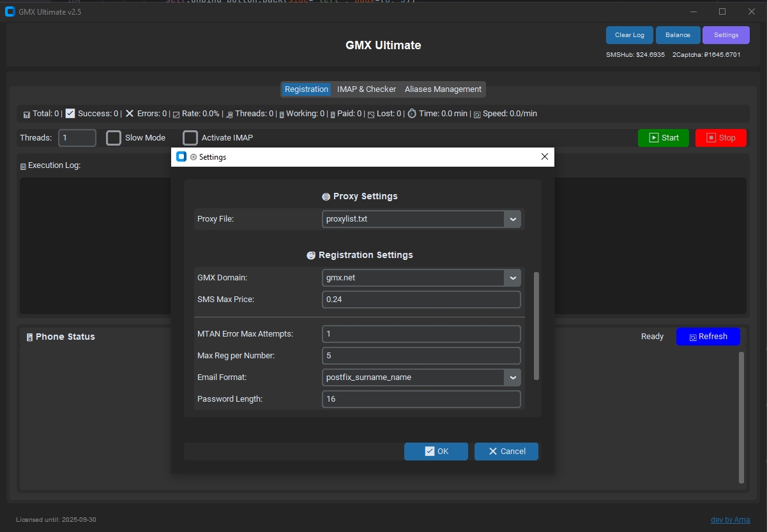This screenshot has width=767, height=532.
Task: Click the Clear Log button
Action: point(630,35)
